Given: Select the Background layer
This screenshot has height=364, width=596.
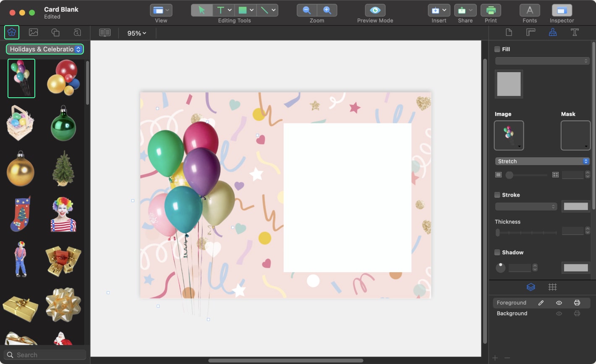Looking at the screenshot, I should (x=512, y=313).
